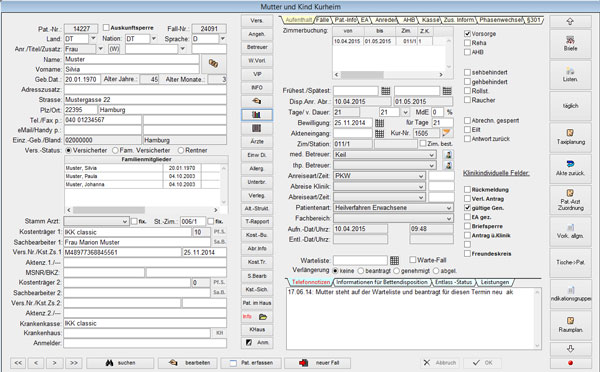Click the Telefonnotizen vertical scrollbar
This screenshot has height=372, width=600.
click(538, 318)
